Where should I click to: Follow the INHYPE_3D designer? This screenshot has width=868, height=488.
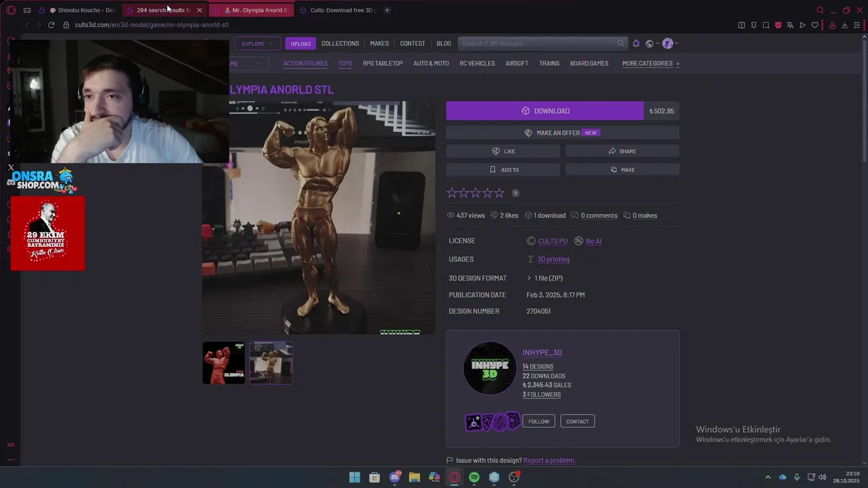coord(538,422)
